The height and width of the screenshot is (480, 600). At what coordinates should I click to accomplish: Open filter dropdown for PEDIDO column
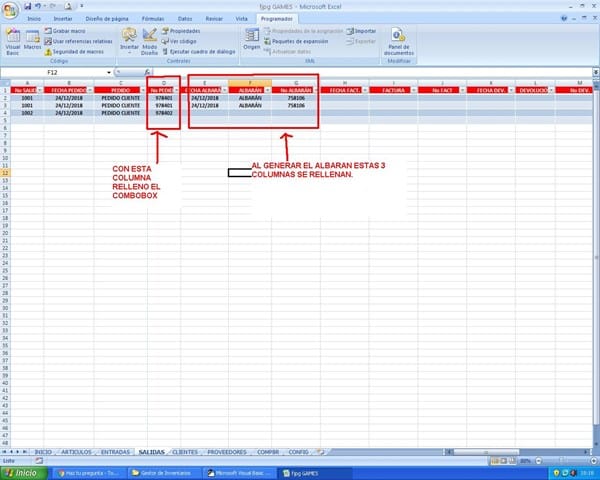[x=143, y=90]
